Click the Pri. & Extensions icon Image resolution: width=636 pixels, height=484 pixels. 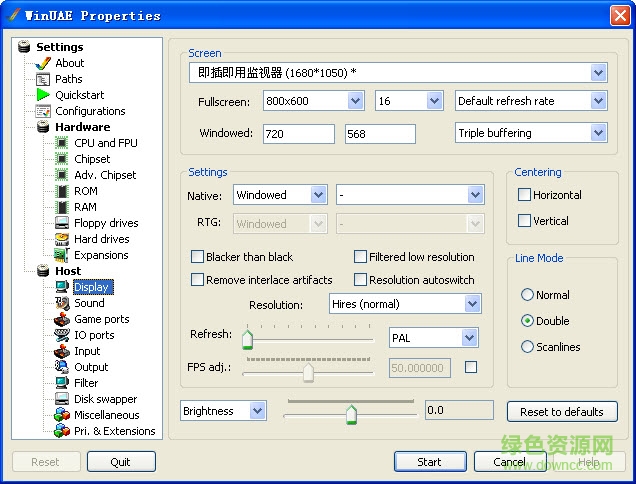[62, 431]
